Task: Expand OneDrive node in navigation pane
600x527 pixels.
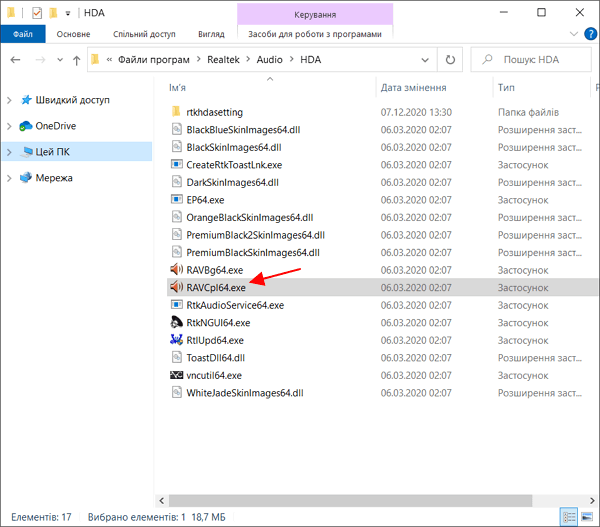Action: click(9, 126)
